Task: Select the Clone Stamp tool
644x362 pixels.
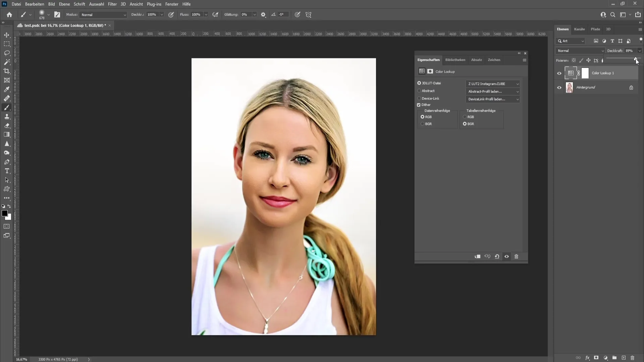Action: click(x=7, y=117)
